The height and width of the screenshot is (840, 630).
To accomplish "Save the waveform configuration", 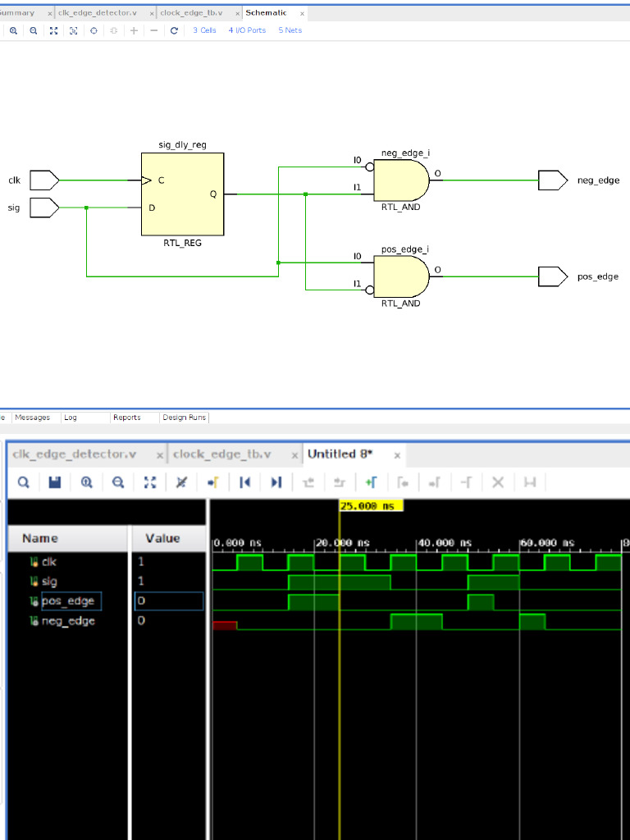I will [x=55, y=482].
